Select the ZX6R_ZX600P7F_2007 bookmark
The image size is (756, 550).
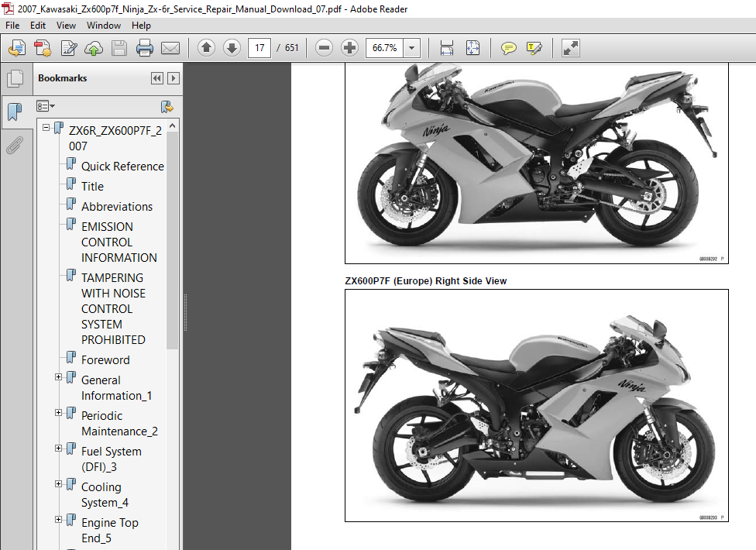tap(115, 139)
